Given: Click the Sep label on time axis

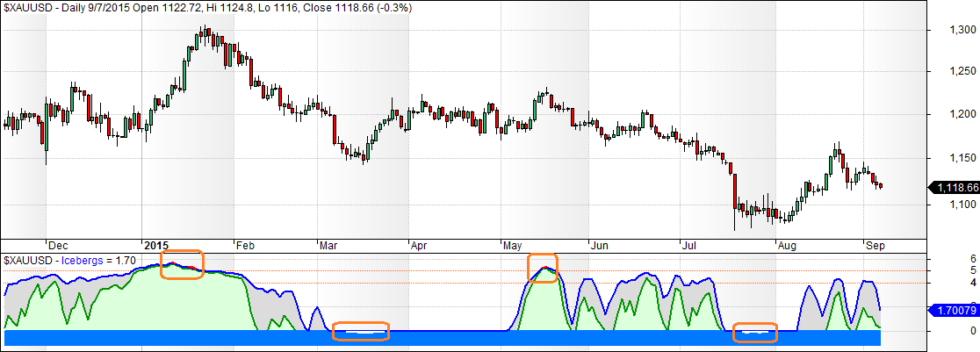Looking at the screenshot, I should (873, 246).
